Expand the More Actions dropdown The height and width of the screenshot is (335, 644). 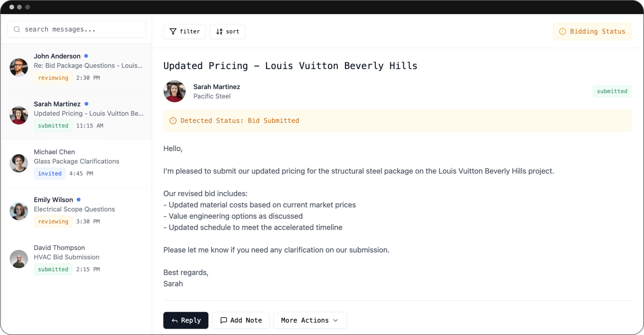point(310,320)
